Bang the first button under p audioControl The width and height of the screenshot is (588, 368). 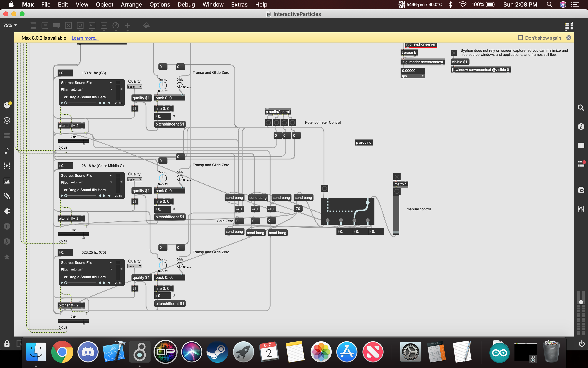[x=268, y=123]
